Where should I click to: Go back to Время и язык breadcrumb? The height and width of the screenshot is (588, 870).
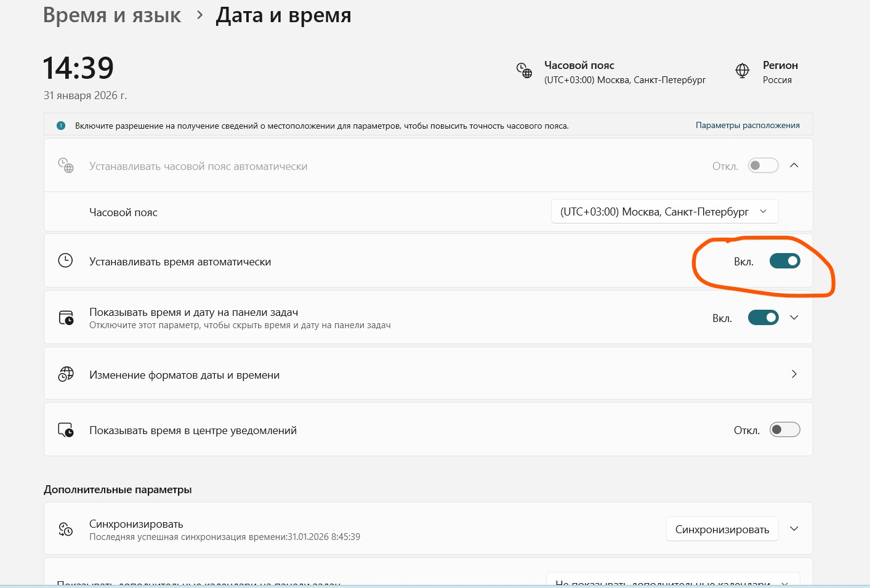point(112,15)
